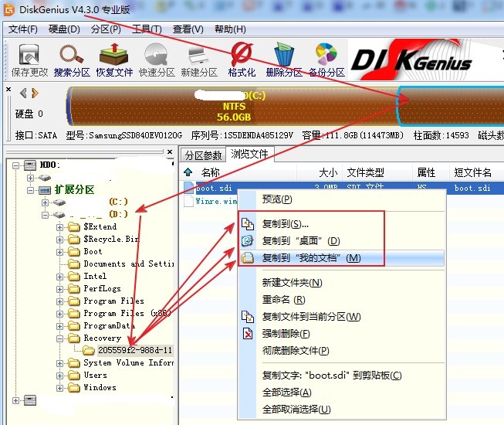Select the 格式化 format toolbar icon
This screenshot has height=425, width=504.
click(x=242, y=60)
